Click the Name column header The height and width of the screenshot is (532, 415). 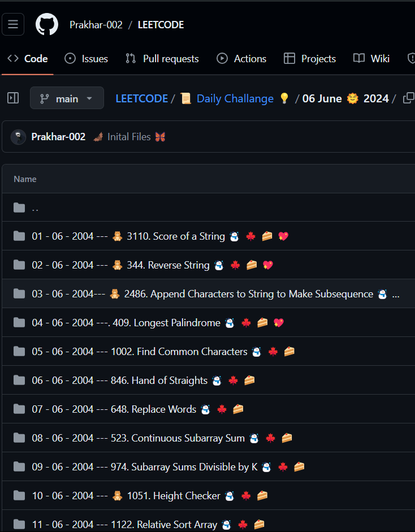(25, 179)
